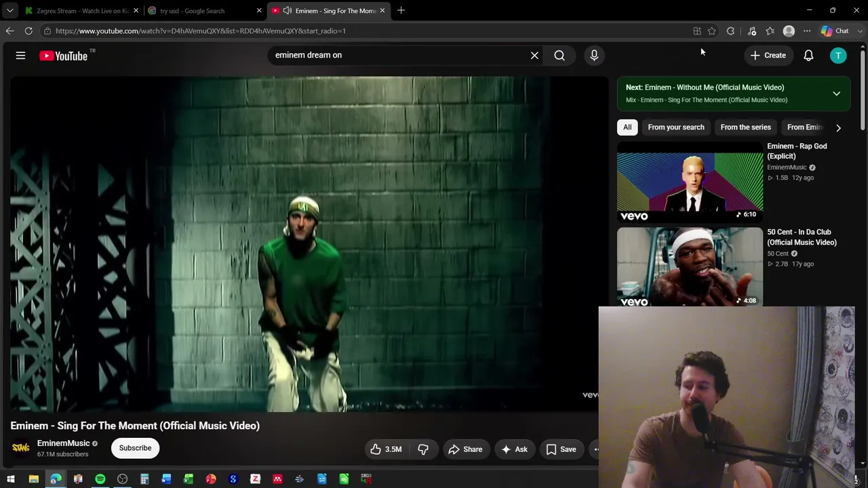This screenshot has height=488, width=868.
Task: Launch Calculator from the taskbar
Action: coord(144,479)
